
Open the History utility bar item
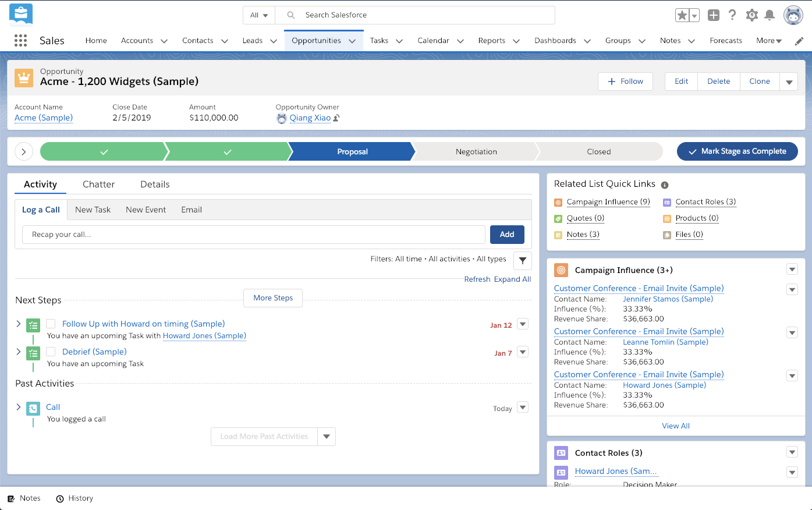(x=75, y=498)
